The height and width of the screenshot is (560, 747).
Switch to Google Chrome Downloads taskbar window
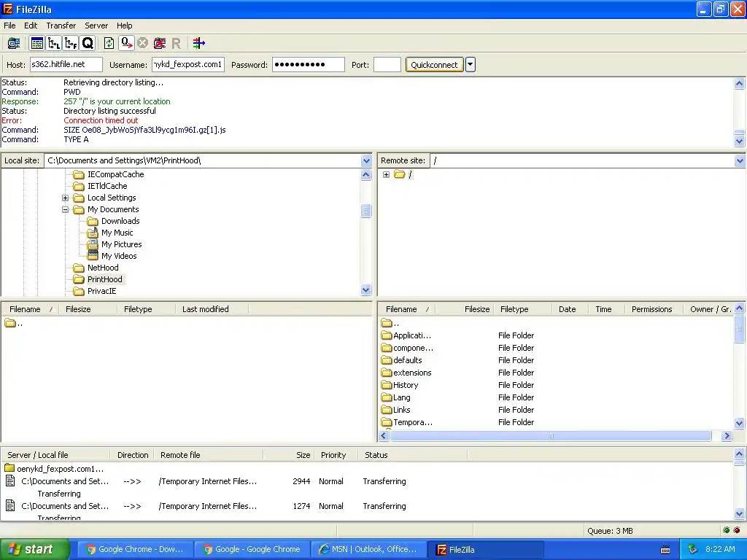[135, 550]
